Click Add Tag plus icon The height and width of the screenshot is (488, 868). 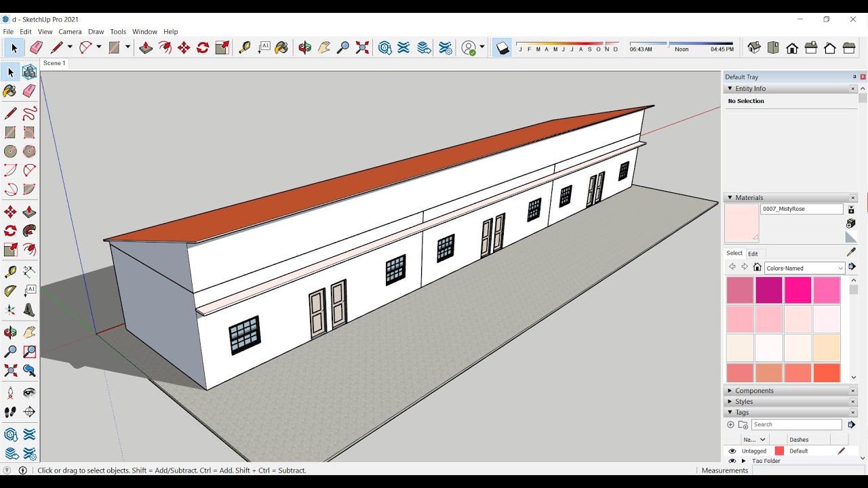click(x=730, y=425)
